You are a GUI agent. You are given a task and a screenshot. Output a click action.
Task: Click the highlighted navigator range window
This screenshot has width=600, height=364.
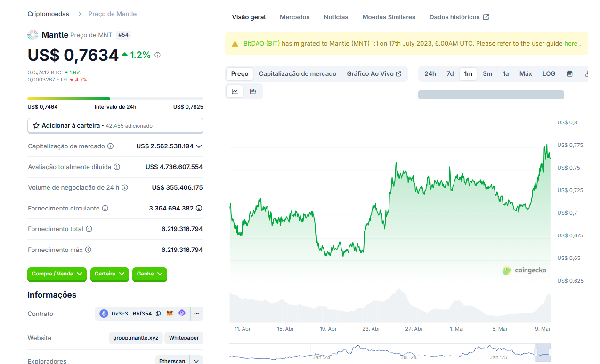click(x=543, y=352)
